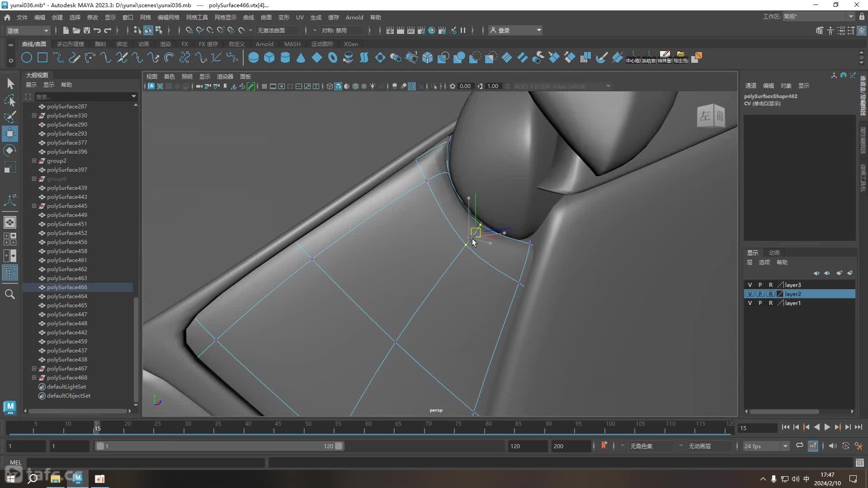Create a NURBS torus from the shelf
This screenshot has width=868, height=488.
[x=333, y=58]
